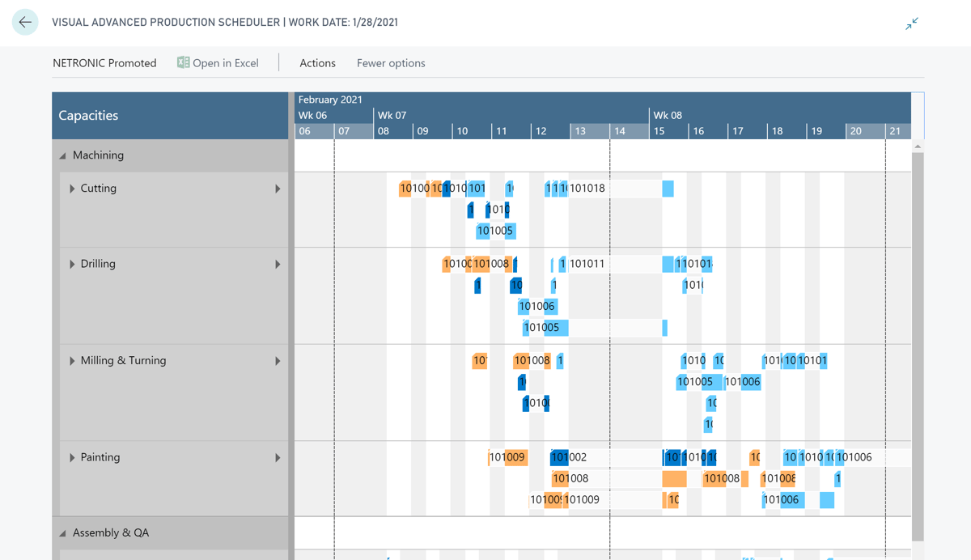Viewport: 971px width, 560px height.
Task: Select bar 101006 in Milling & Turning
Action: (743, 382)
